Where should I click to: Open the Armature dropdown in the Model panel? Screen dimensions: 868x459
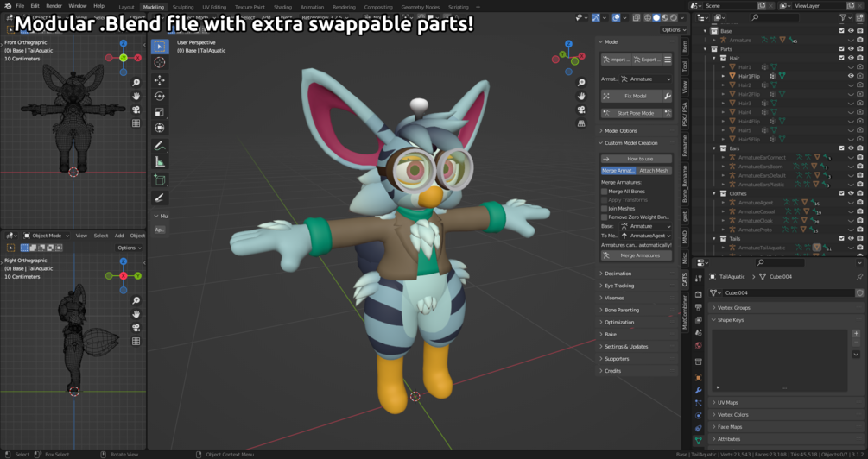coord(646,79)
